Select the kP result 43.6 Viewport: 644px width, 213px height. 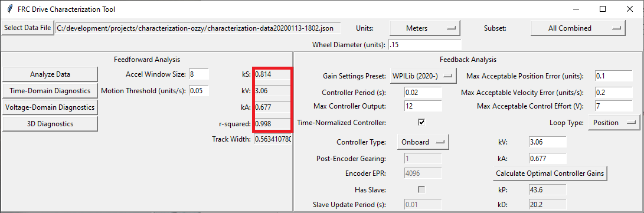(x=548, y=189)
